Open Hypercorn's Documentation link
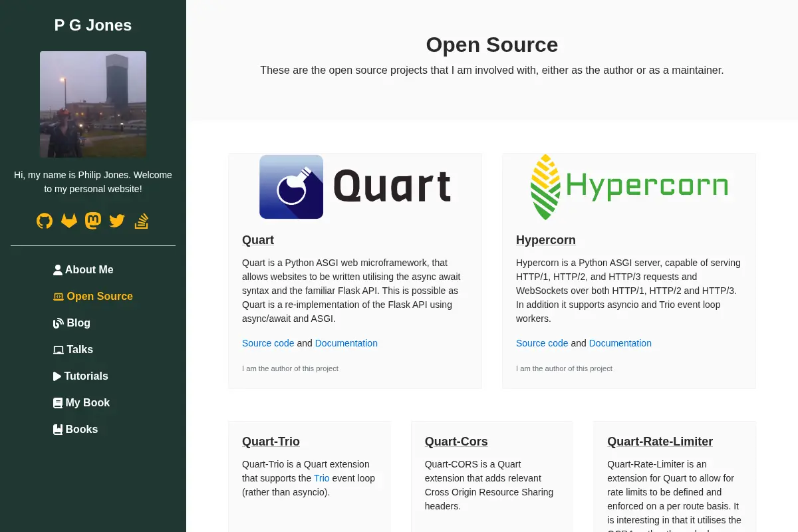Screen dimensions: 798x532 [x=620, y=343]
